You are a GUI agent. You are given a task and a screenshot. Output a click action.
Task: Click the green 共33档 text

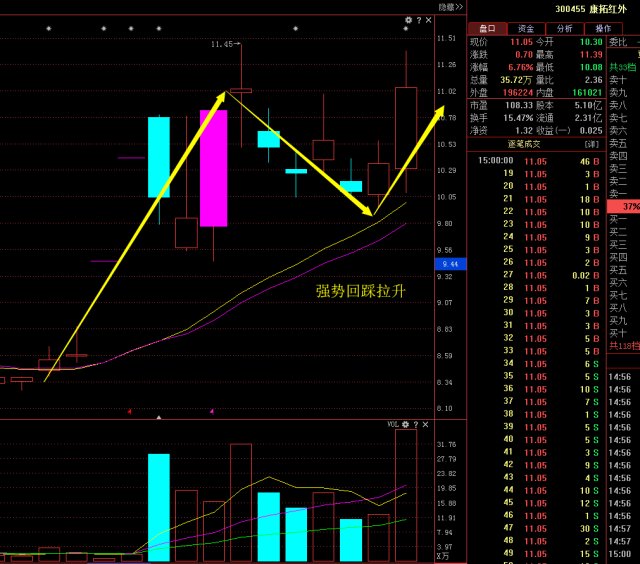pos(622,67)
